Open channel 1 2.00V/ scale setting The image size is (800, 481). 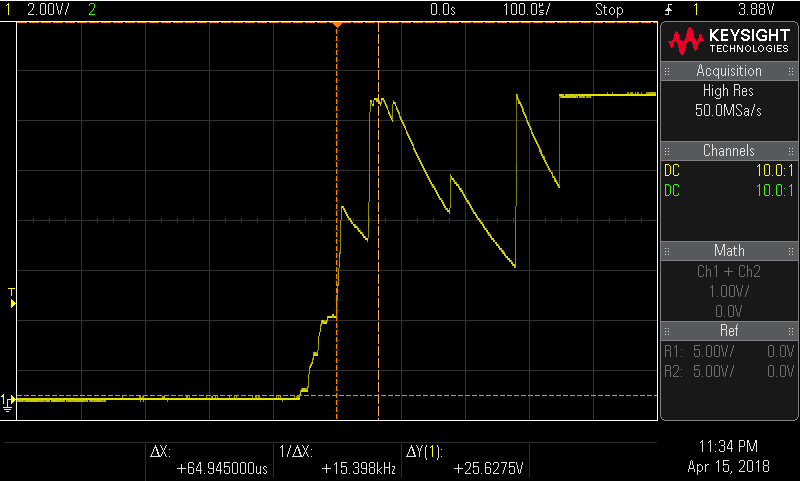(46, 10)
